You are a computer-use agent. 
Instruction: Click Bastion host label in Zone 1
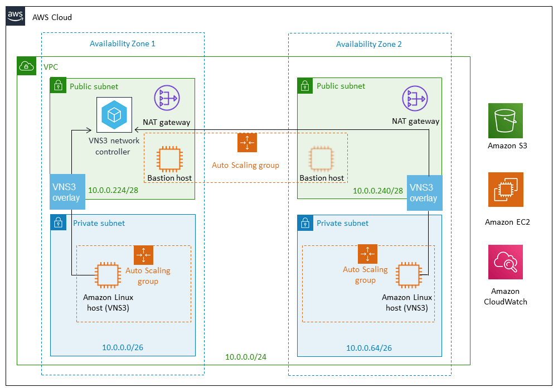[170, 178]
